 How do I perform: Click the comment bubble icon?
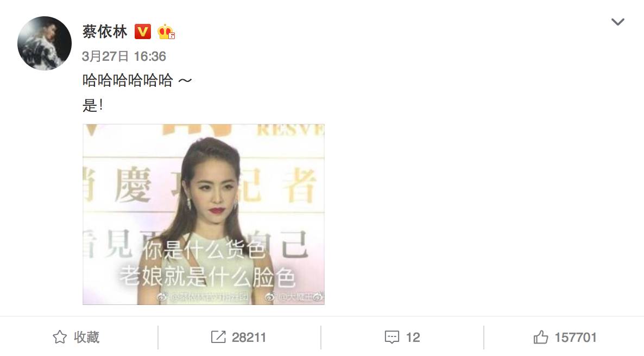point(392,338)
